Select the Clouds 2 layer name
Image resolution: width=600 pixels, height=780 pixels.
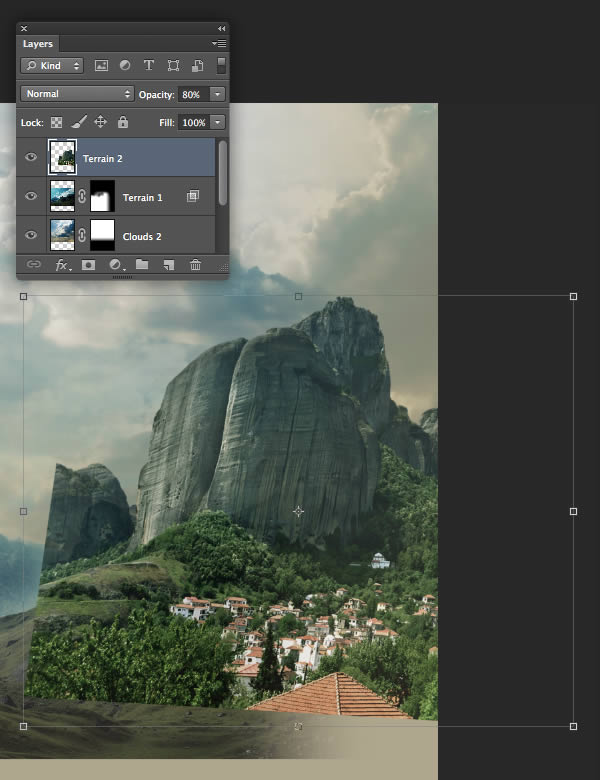tap(142, 237)
